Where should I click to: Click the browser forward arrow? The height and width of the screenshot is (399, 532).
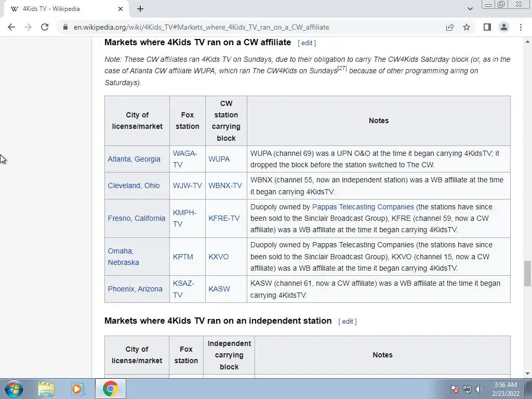coord(28,27)
